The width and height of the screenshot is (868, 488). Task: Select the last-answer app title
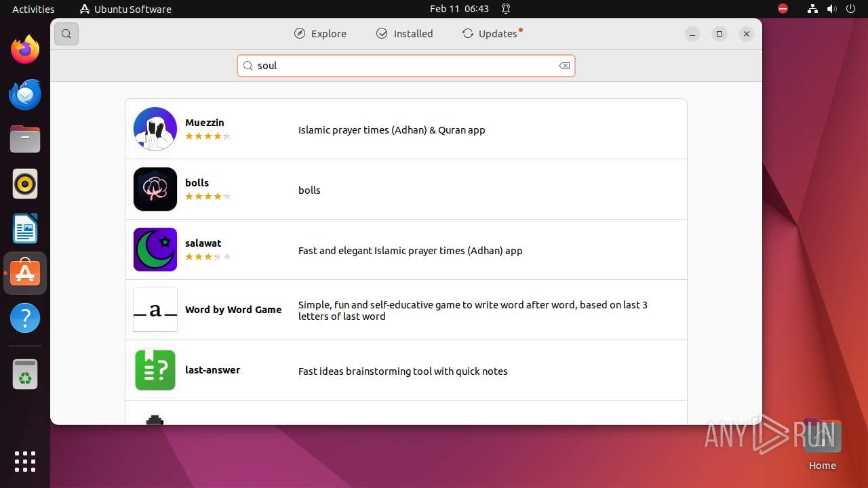212,370
